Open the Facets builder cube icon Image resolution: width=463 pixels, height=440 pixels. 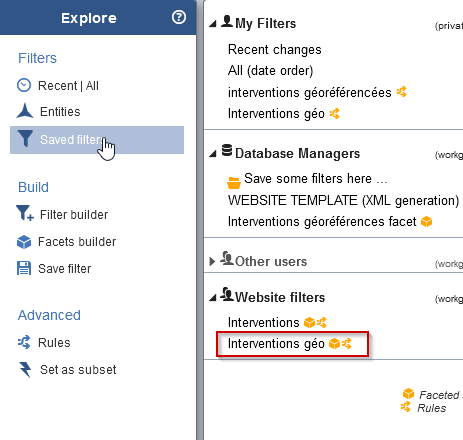point(24,242)
